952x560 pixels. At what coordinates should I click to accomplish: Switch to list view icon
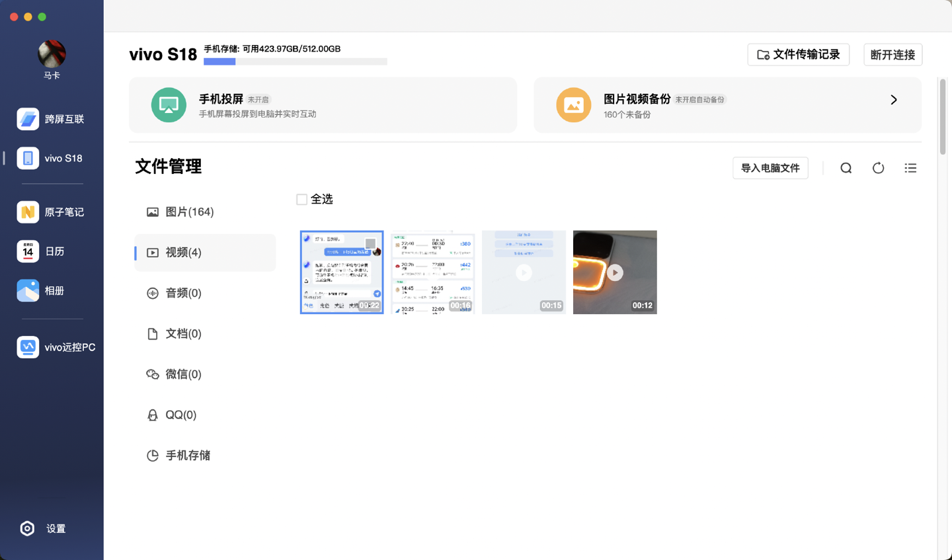tap(910, 168)
